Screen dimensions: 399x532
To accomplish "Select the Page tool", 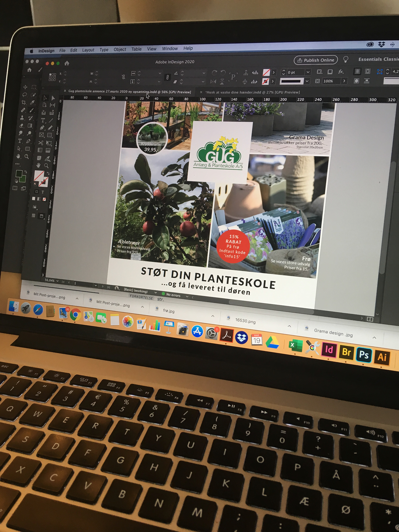I will click(x=44, y=105).
